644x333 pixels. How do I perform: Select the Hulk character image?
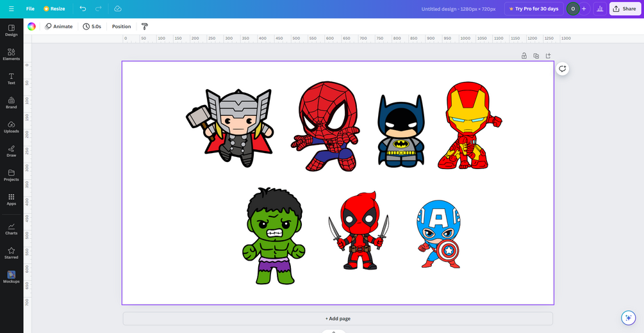274,236
